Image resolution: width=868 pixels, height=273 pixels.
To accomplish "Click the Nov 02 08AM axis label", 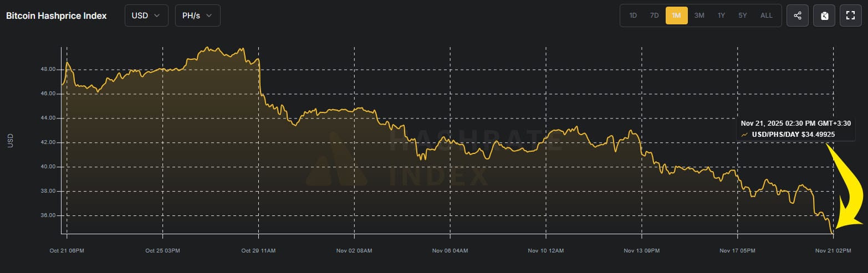I will click(x=354, y=251).
